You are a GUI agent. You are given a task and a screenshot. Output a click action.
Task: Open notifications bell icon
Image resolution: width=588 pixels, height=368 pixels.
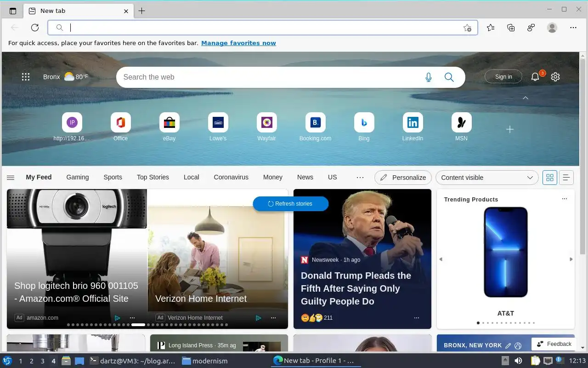coord(535,77)
